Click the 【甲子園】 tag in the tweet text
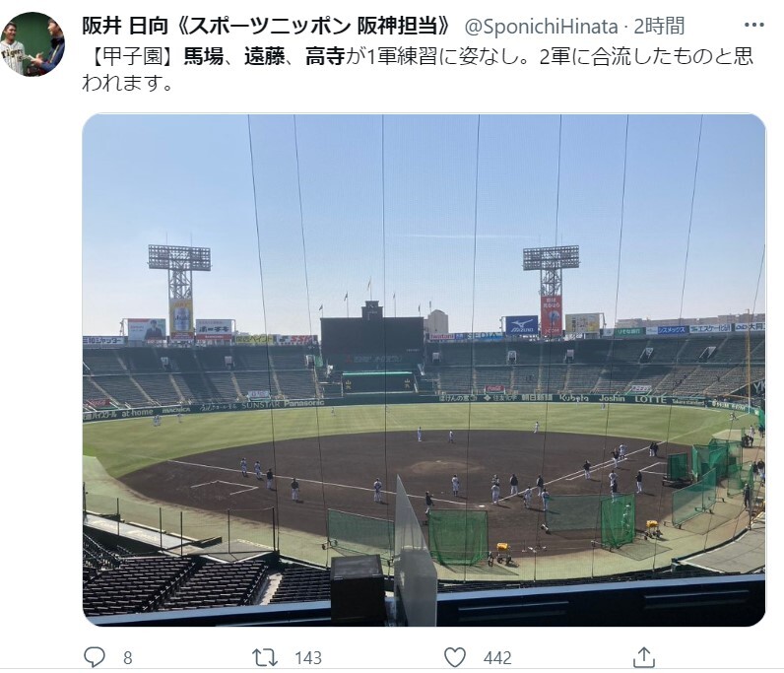The image size is (784, 673). 133,56
